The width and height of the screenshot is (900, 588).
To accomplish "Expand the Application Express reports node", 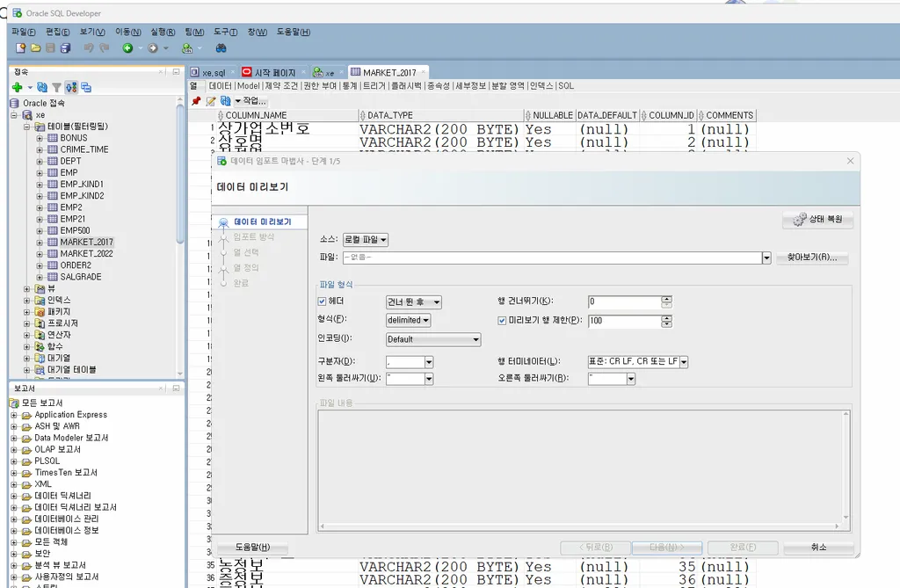I will 14,415.
